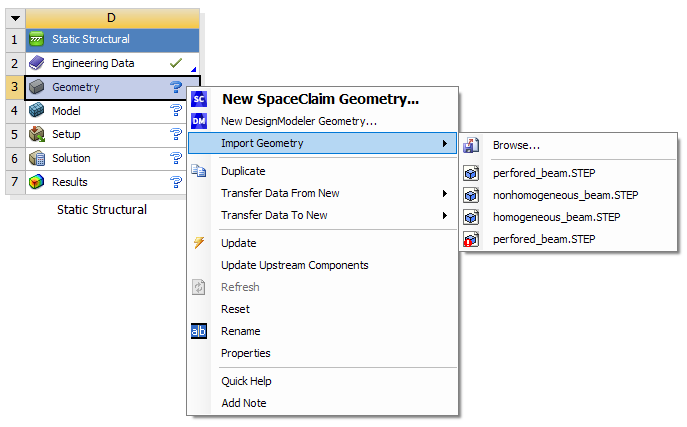Click the SpaceClaim SC icon
This screenshot has height=427, width=687.
coord(199,99)
